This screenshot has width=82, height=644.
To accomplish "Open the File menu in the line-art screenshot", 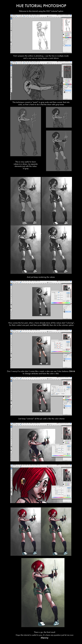I will (x=17, y=15).
